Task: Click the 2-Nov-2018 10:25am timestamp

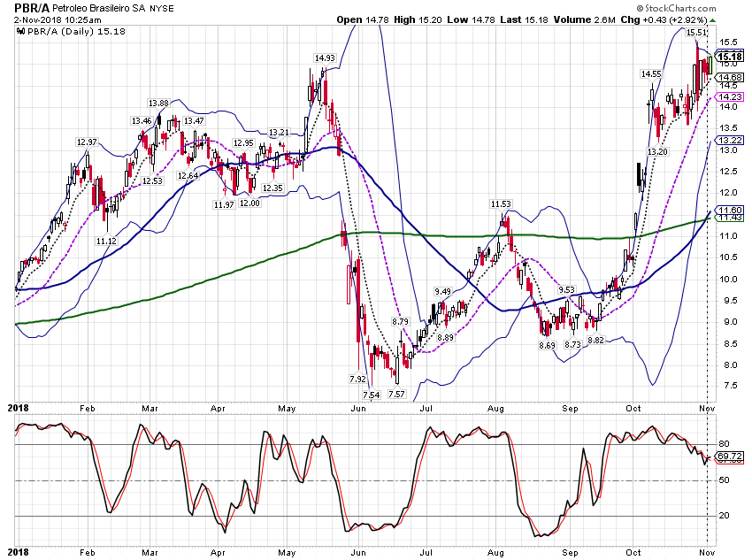Action: [58, 19]
